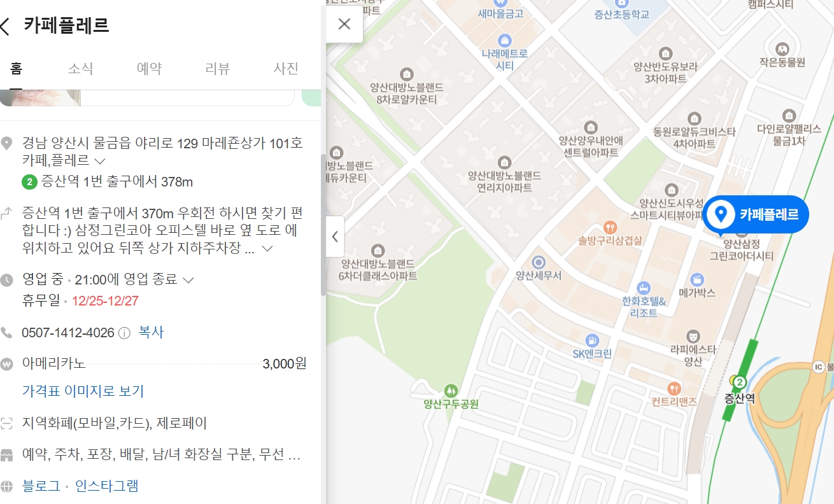This screenshot has width=834, height=504.
Task: Click the info icon next to phone number
Action: (x=125, y=333)
